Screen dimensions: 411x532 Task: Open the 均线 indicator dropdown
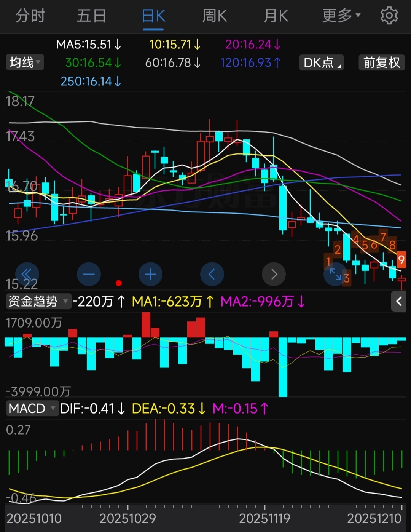pos(25,62)
